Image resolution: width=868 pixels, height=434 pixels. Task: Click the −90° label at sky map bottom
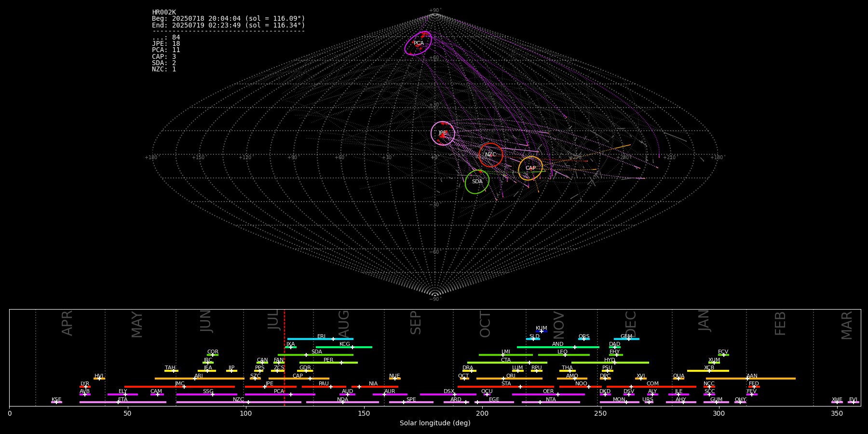(435, 299)
